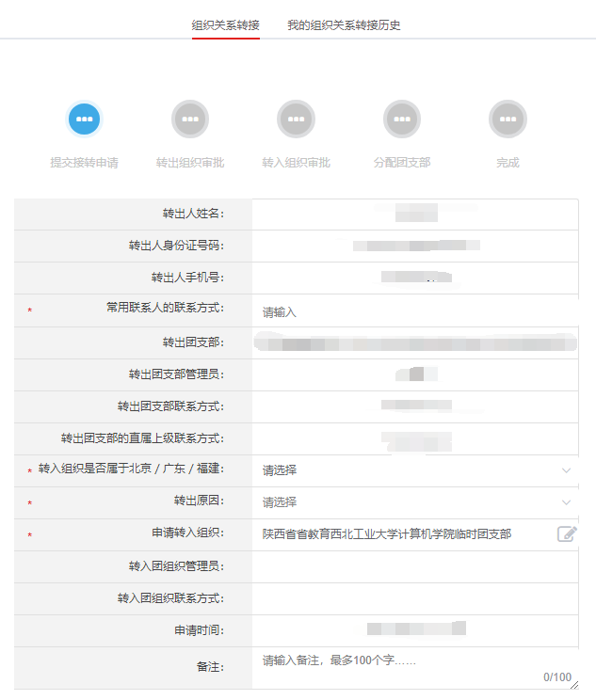Expand the 转入组织是否属于北京/广东/福建 dropdown
This screenshot has height=700, width=596.
[414, 470]
